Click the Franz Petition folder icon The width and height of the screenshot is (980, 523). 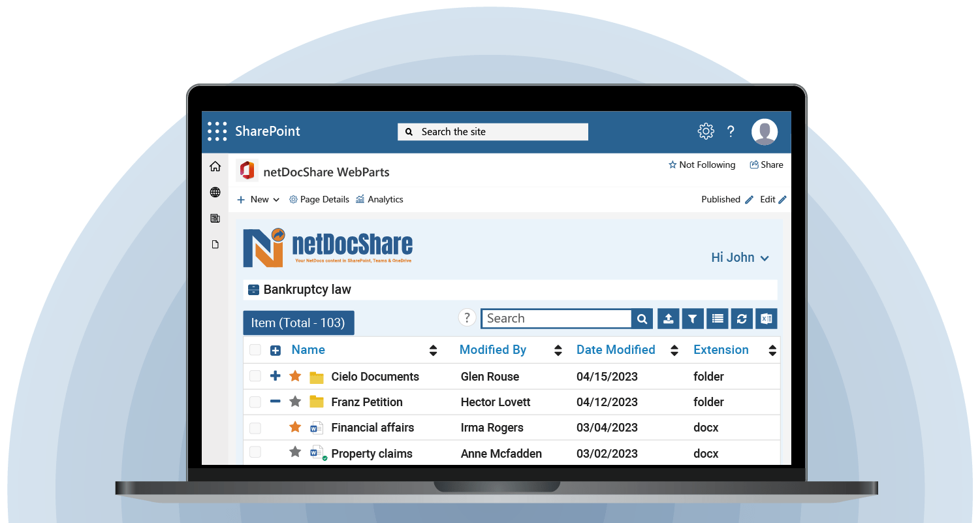(x=317, y=402)
